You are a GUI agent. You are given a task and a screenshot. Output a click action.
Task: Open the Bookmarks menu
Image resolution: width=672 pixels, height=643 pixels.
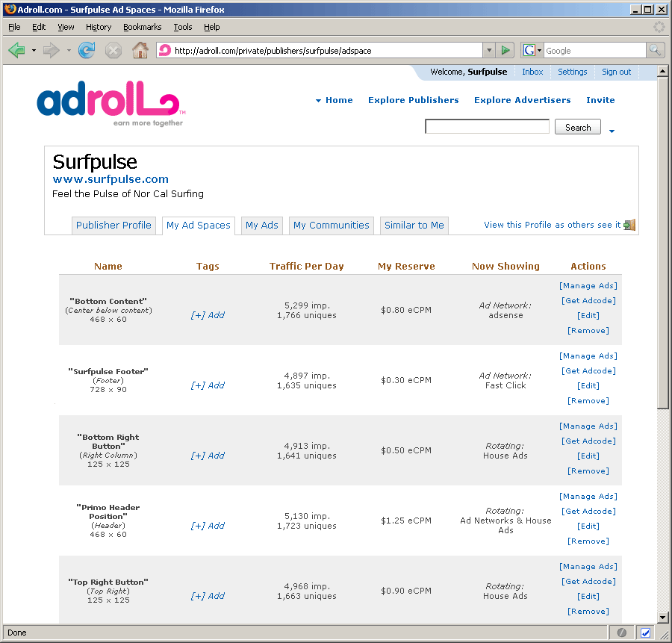(143, 27)
